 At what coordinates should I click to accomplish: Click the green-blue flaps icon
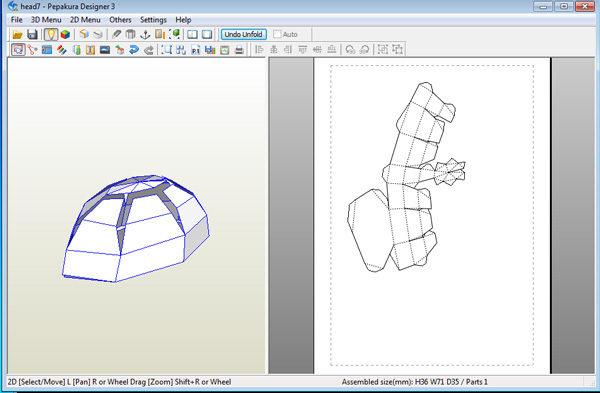[x=77, y=49]
